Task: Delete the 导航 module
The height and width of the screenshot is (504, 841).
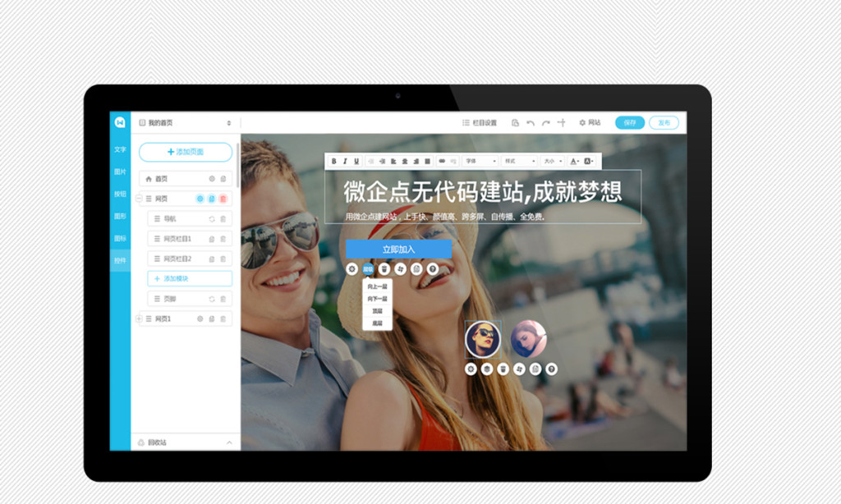Action: (x=223, y=219)
